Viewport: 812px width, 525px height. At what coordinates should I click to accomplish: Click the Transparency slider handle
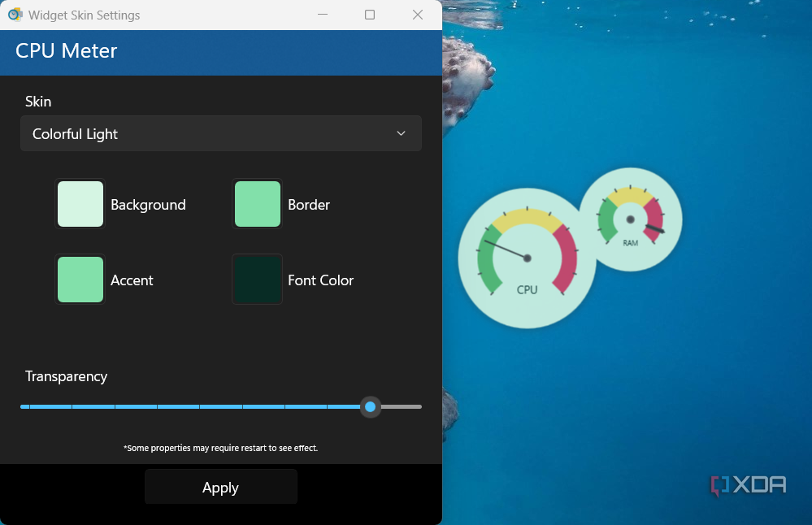pos(371,407)
